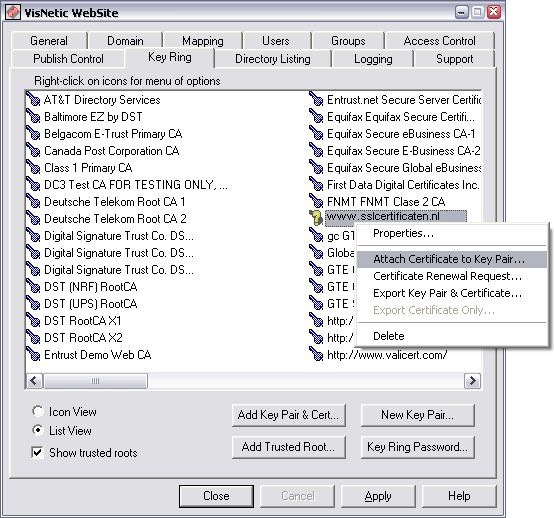Click the horizontal scrollbar left arrow
Image resolution: width=554 pixels, height=518 pixels.
[x=35, y=381]
